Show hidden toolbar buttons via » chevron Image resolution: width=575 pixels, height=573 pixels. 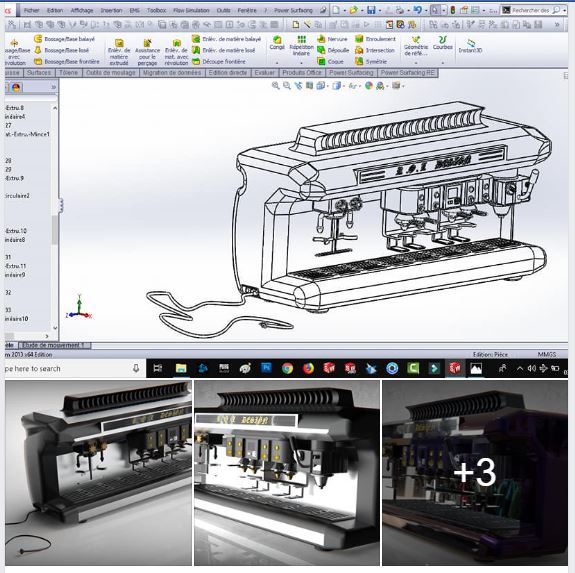coord(557,25)
